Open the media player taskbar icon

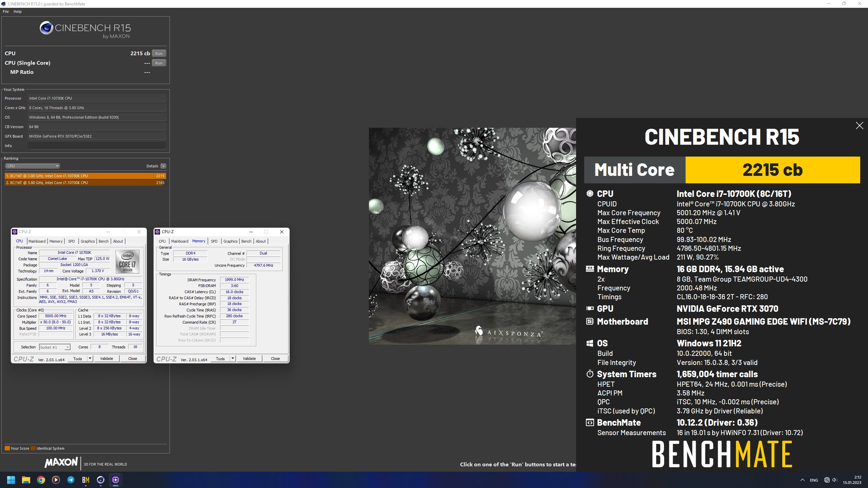coord(56,480)
